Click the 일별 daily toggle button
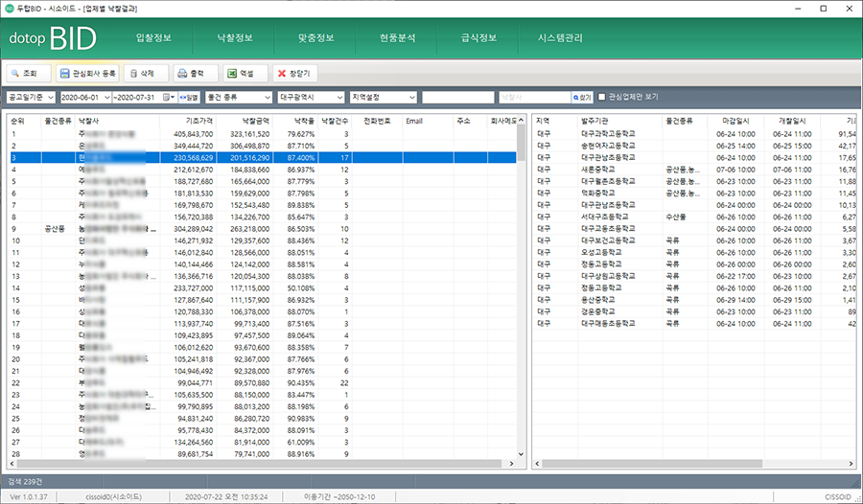The image size is (863, 504). click(x=189, y=97)
